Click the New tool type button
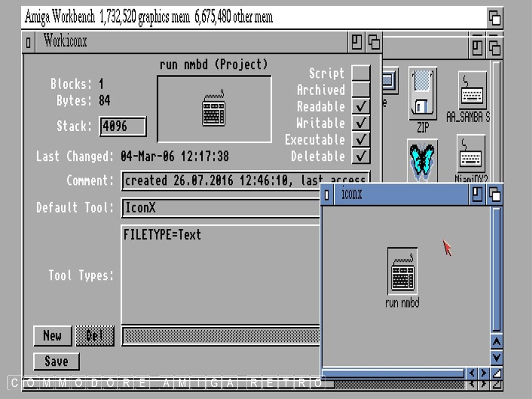532x399 pixels. point(52,336)
